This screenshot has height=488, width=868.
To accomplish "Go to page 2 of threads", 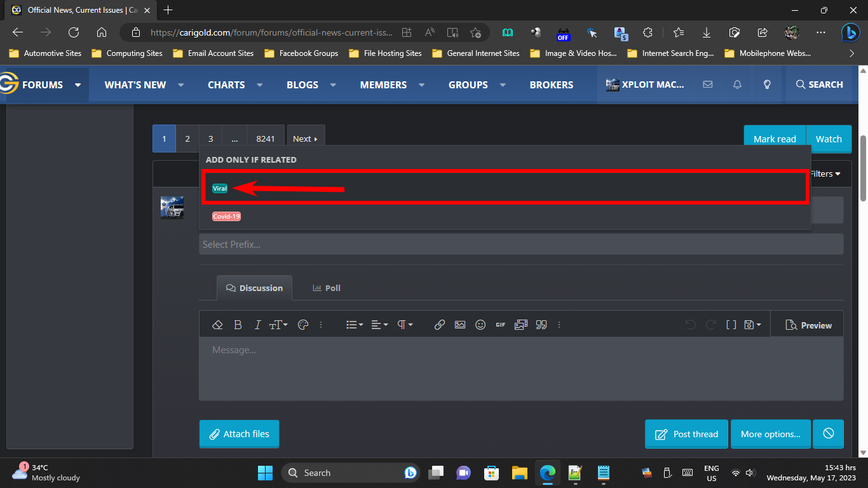I will pos(187,139).
